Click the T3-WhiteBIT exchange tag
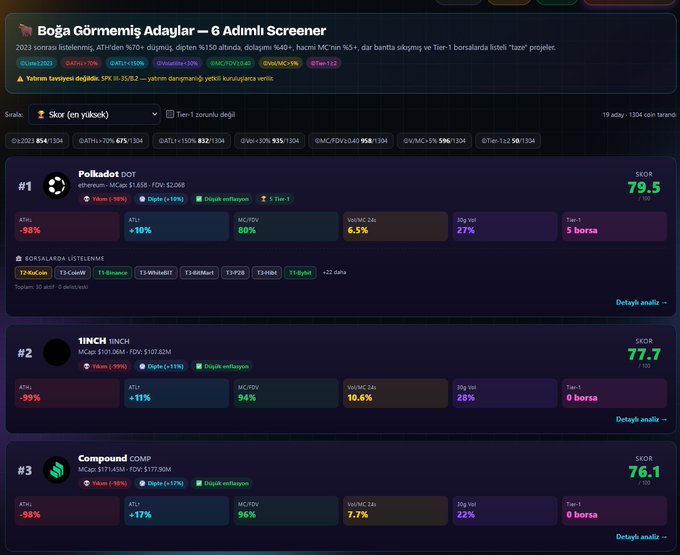The width and height of the screenshot is (680, 555). [156, 273]
